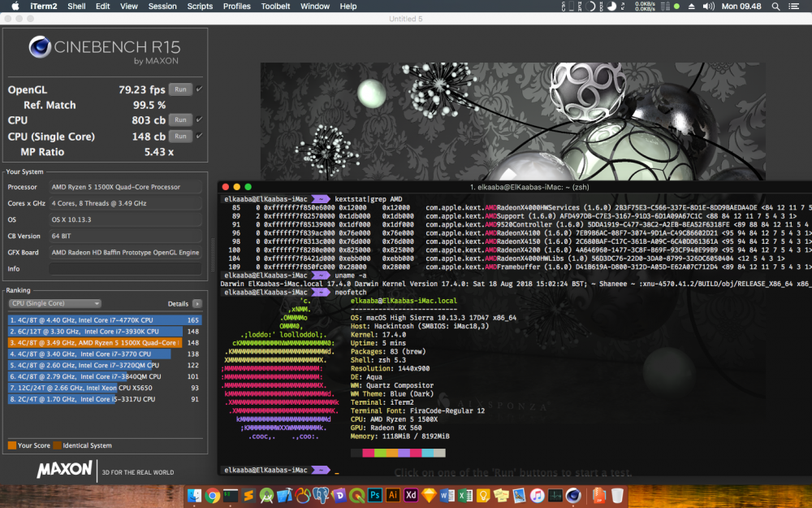
Task: Open Sketch from the dock
Action: point(429,496)
